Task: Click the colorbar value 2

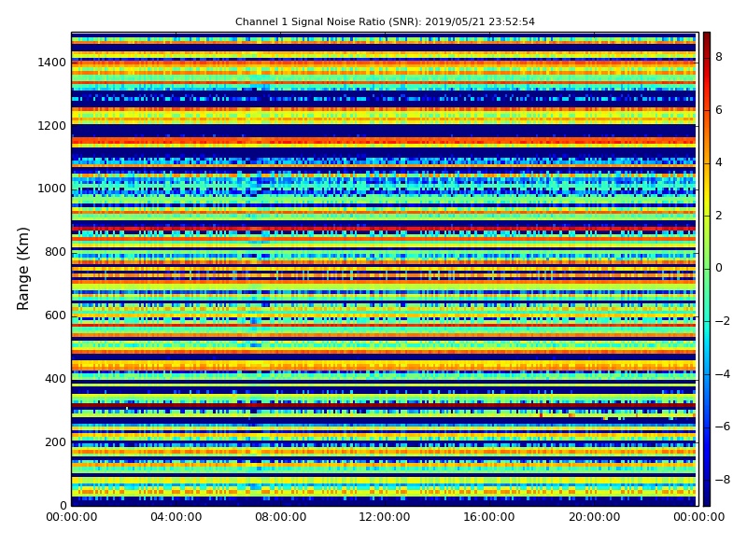Action: (719, 216)
